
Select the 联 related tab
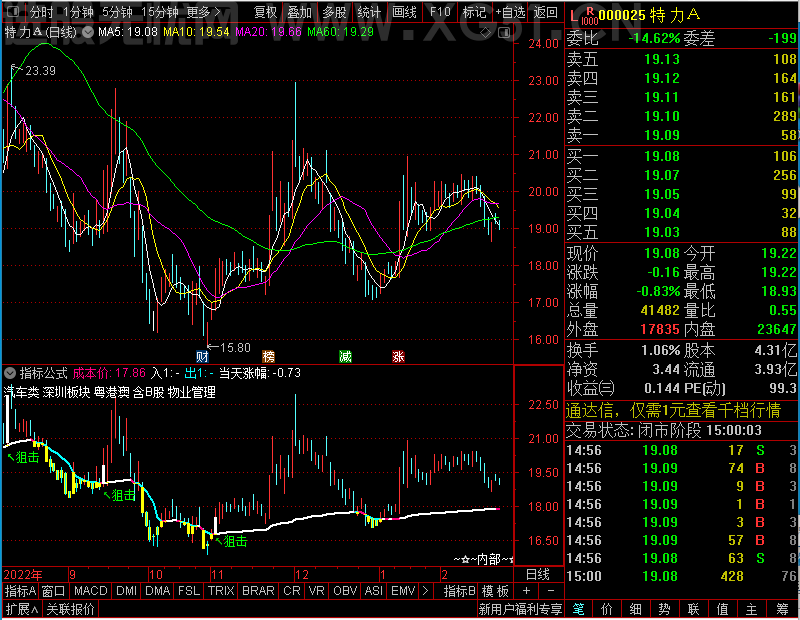(x=693, y=609)
